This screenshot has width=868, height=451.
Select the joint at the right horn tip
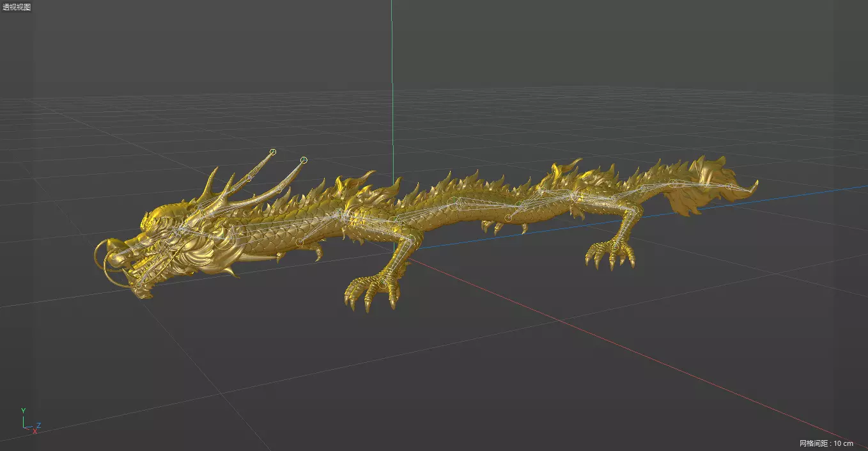click(x=304, y=160)
